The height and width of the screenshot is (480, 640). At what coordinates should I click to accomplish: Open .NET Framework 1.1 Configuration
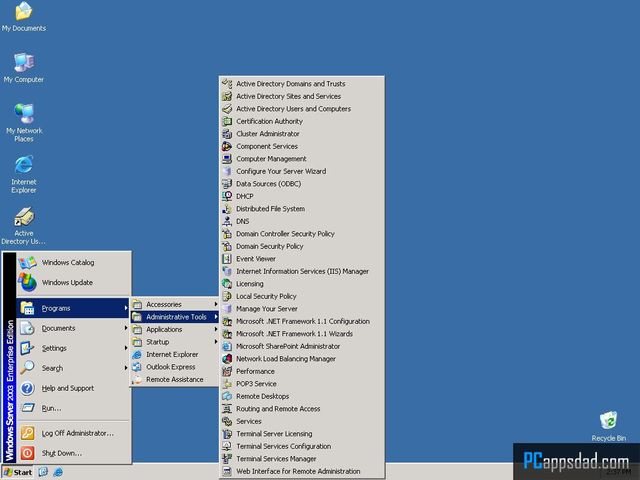pyautogui.click(x=302, y=321)
